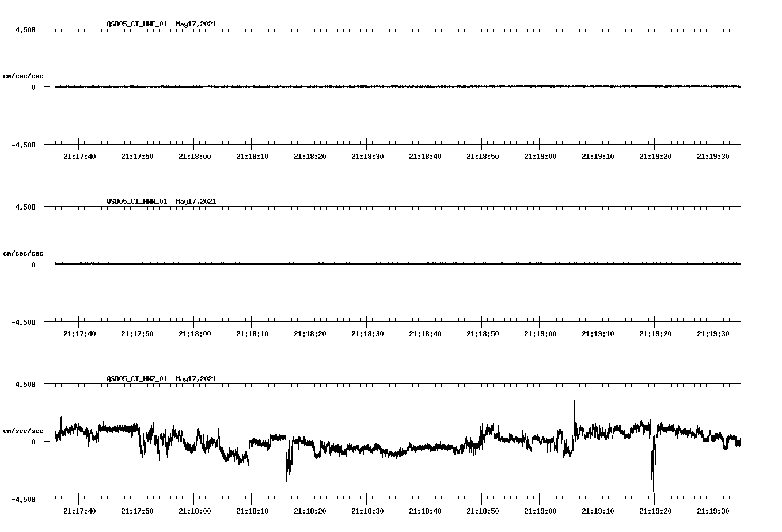The height and width of the screenshot is (532, 782).
Task: Click the May17,2021 label on the HNZ plot
Action: [x=196, y=378]
